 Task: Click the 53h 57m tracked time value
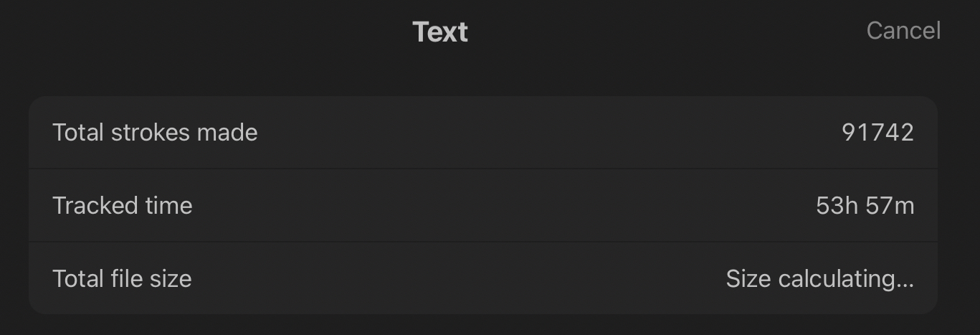tap(865, 206)
